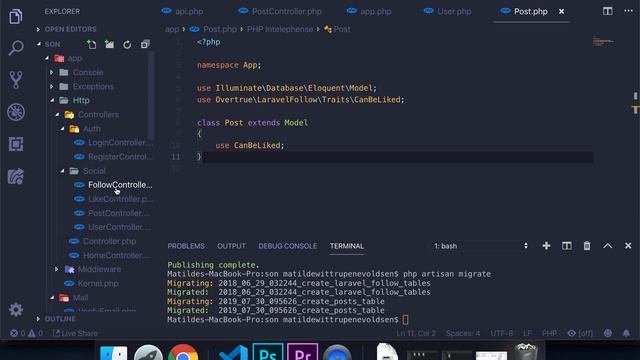The image size is (640, 360).
Task: Click the PHP language mode indicator
Action: click(549, 333)
